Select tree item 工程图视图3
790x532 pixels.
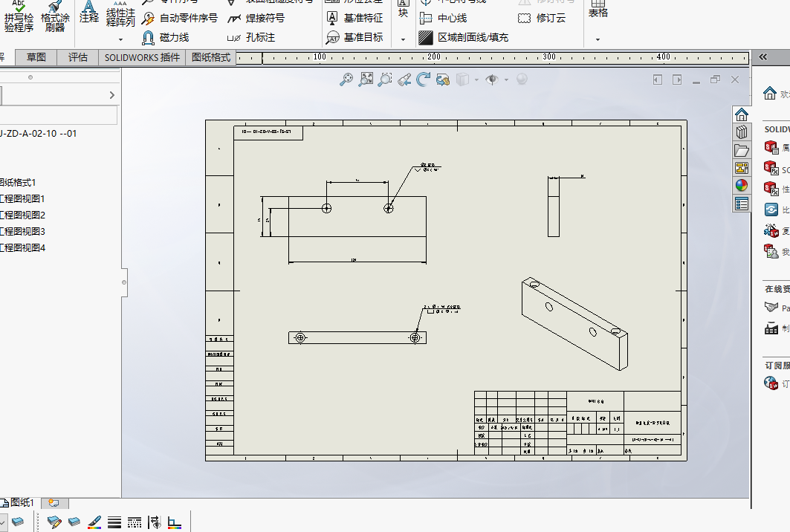22,231
